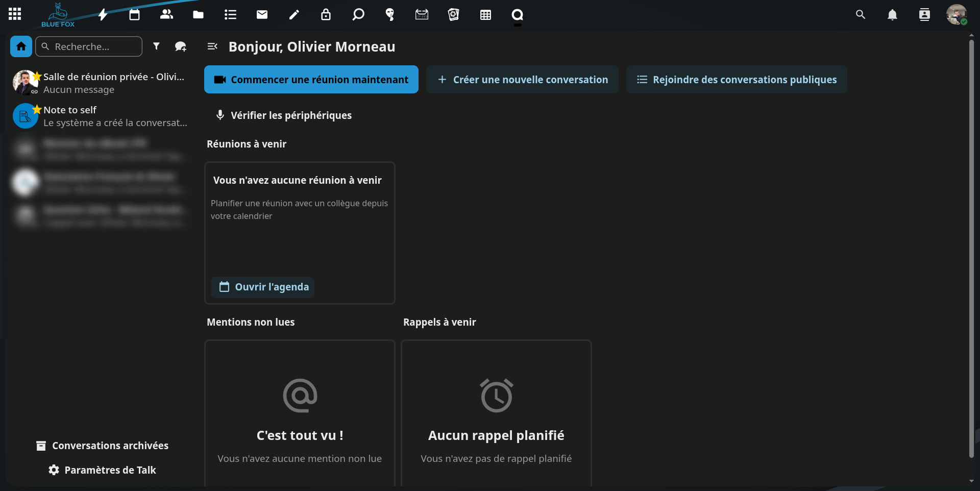The width and height of the screenshot is (980, 491).
Task: Open the Contacts people icon in top bar
Action: point(166,15)
